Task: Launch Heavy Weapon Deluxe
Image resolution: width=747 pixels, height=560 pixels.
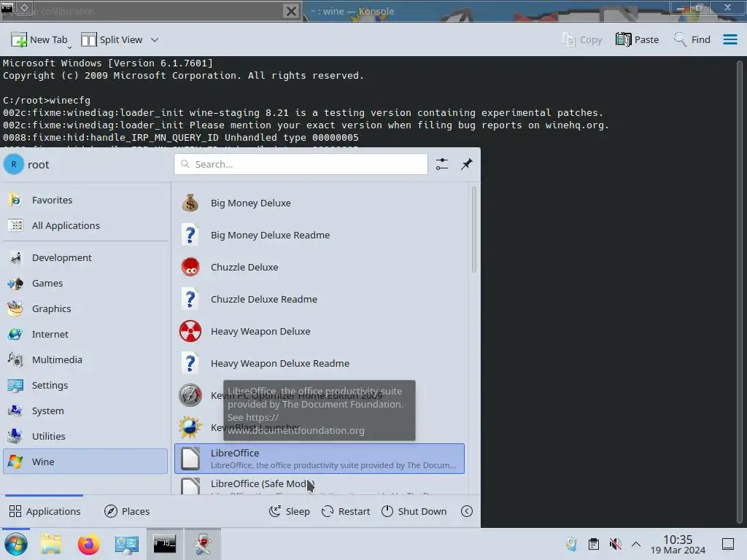Action: (320, 331)
